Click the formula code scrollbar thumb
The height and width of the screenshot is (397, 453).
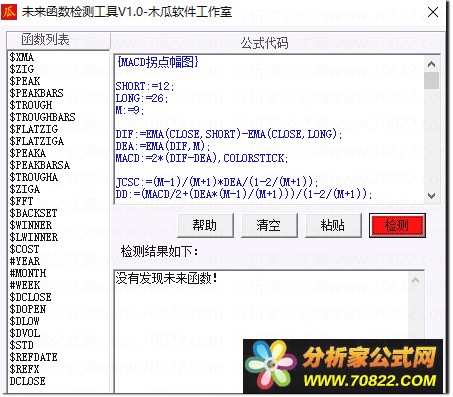432,81
